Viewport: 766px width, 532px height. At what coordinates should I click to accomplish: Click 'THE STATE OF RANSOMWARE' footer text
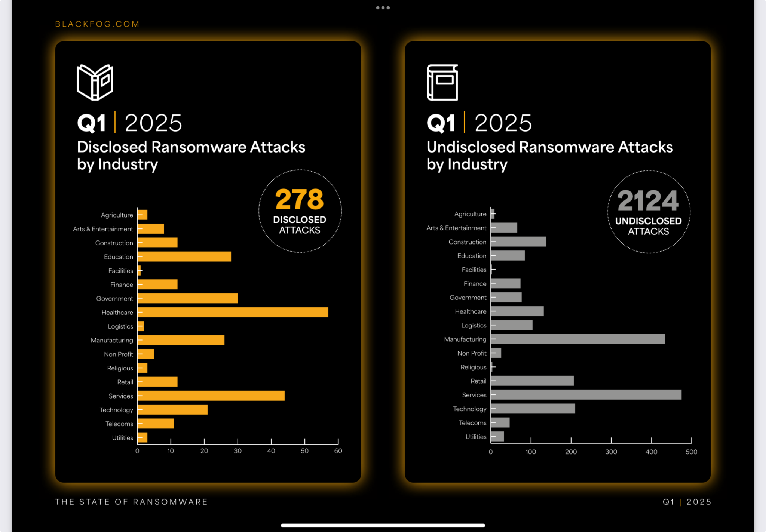(131, 502)
